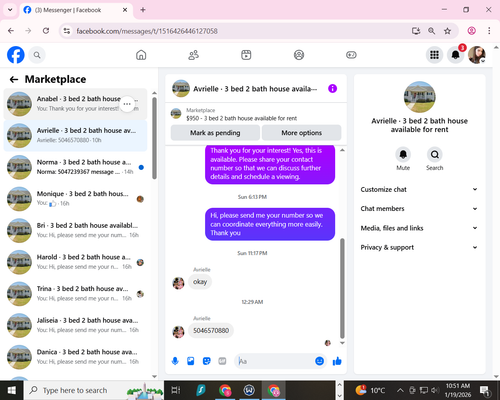Image resolution: width=500 pixels, height=400 pixels.
Task: Open the $950 Marketplace listing link
Action: pyautogui.click(x=241, y=118)
